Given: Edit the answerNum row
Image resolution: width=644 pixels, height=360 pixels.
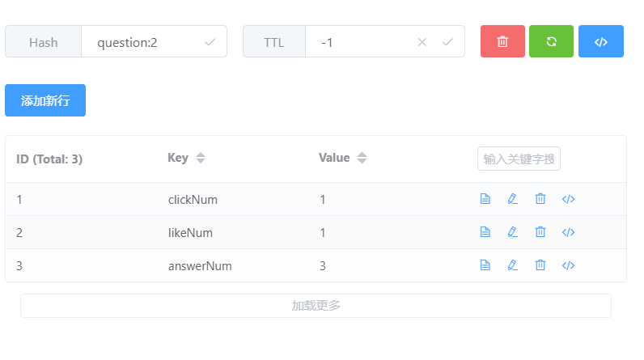Looking at the screenshot, I should (512, 265).
